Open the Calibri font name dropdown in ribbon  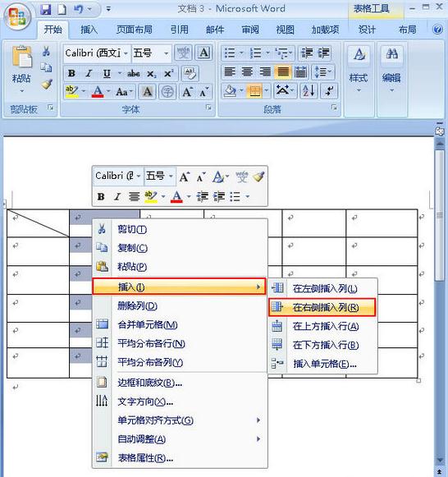tap(126, 53)
